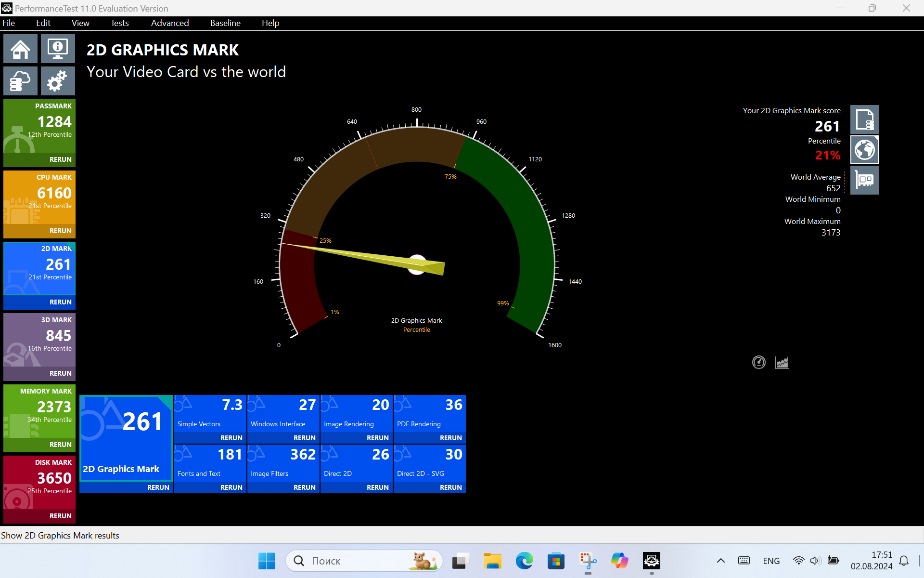
Task: Open the Baseline menu
Action: 225,23
